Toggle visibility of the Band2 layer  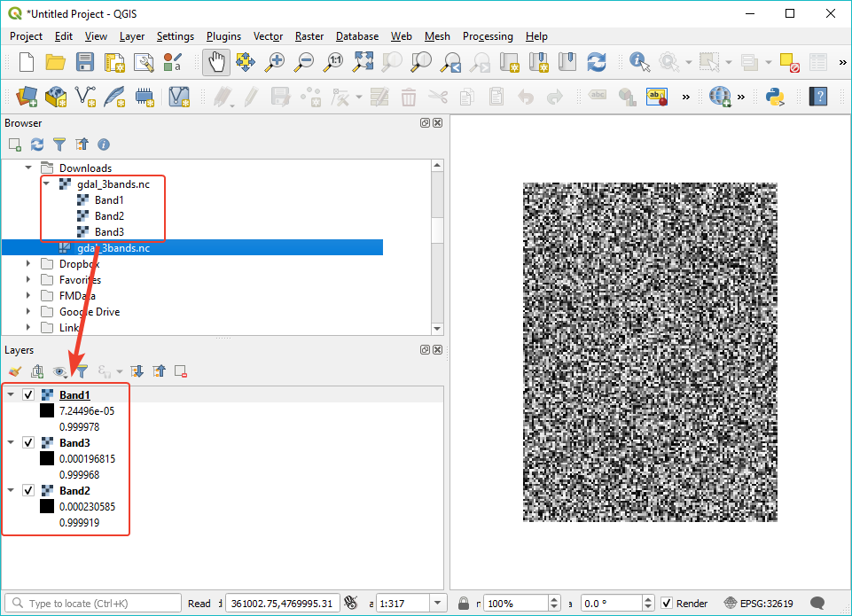27,490
